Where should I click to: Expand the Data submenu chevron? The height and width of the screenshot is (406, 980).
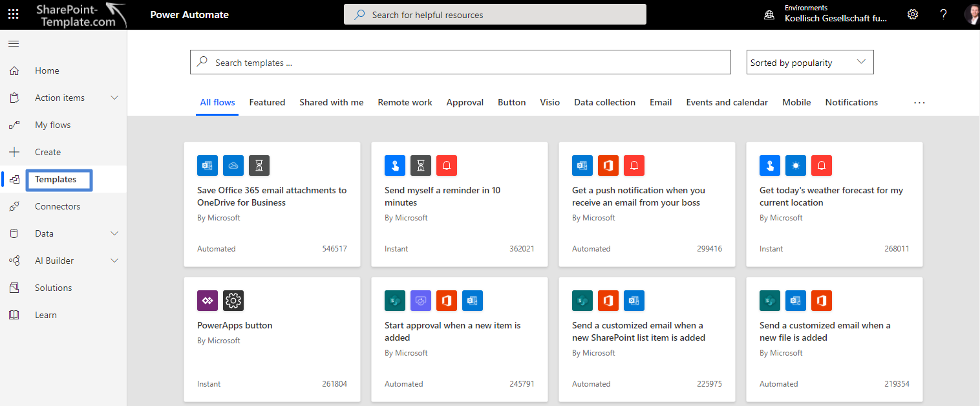click(114, 234)
